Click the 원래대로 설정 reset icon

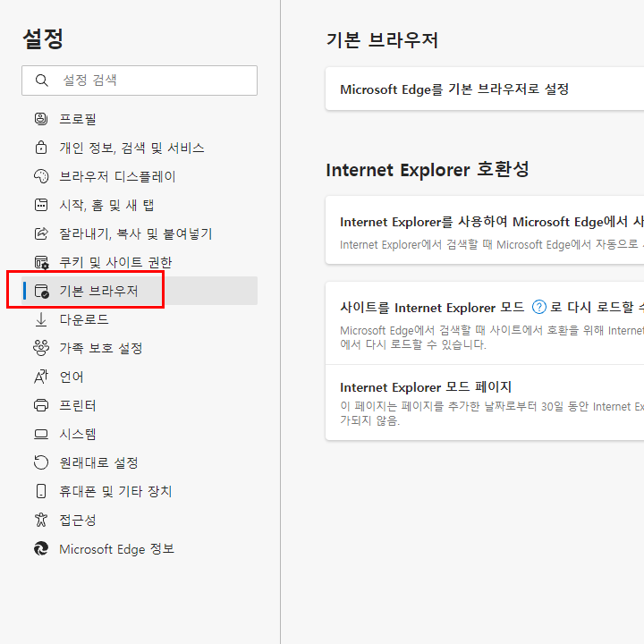41,462
